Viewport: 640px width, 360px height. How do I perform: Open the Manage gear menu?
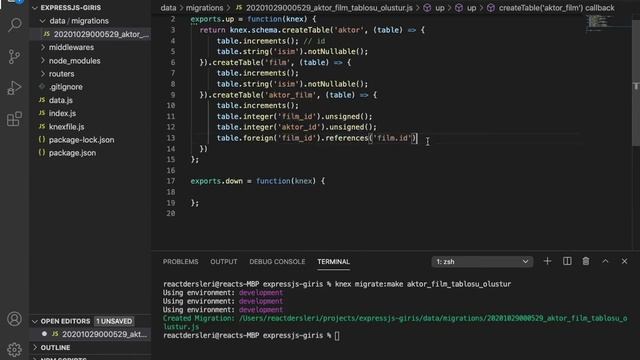tap(15, 349)
